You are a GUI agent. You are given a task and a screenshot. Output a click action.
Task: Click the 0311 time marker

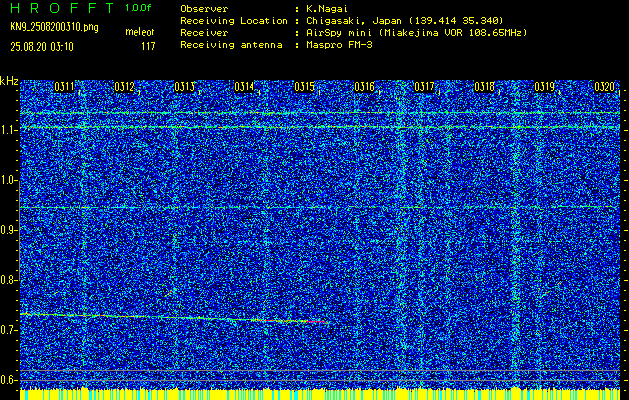tap(64, 87)
